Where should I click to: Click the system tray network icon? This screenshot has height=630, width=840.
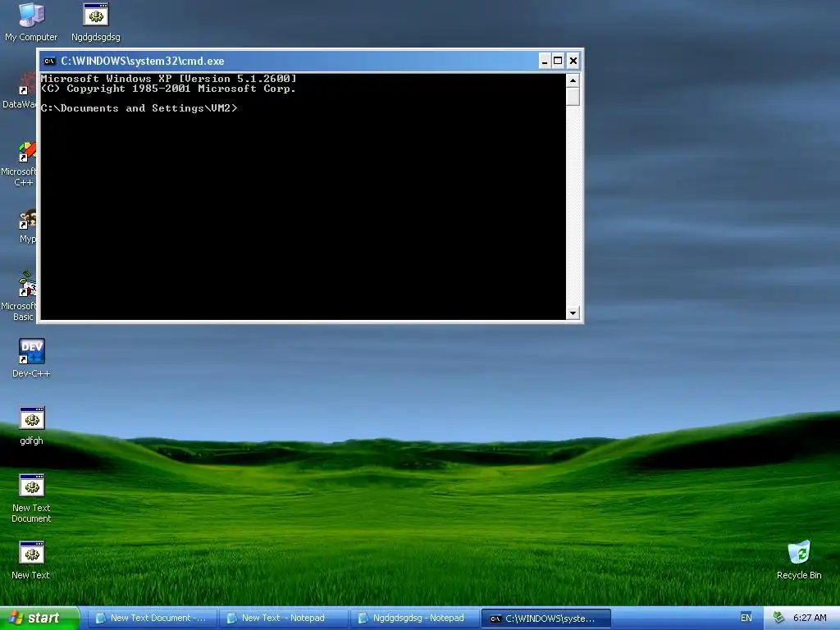pyautogui.click(x=779, y=618)
